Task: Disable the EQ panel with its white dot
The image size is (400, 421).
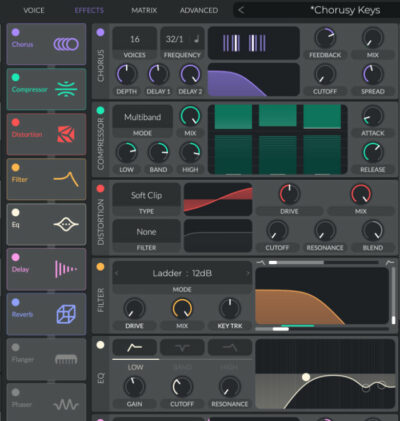Action: click(100, 345)
